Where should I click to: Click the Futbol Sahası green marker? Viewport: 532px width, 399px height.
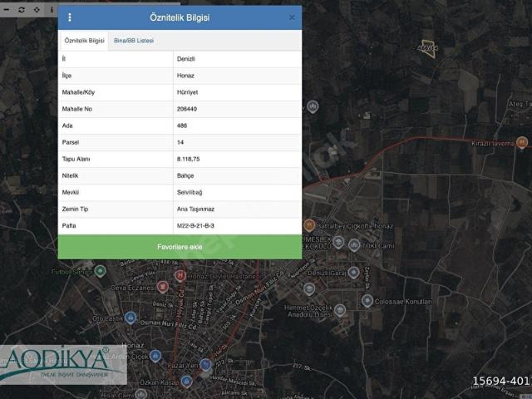(100, 271)
